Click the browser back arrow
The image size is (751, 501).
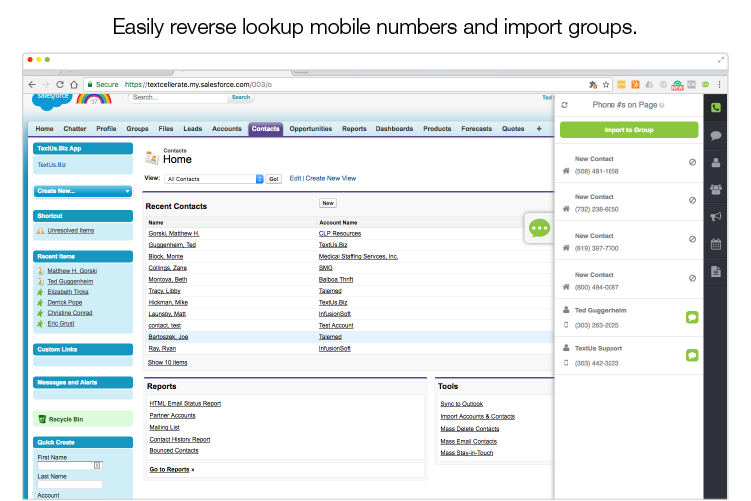(x=32, y=84)
